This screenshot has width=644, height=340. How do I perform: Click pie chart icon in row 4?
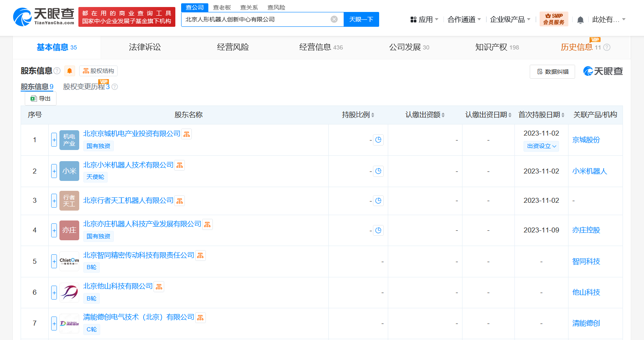pos(378,230)
